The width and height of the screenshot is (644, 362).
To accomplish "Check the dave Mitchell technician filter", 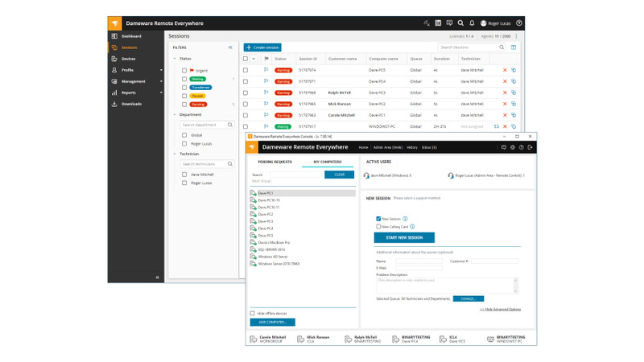I will [184, 175].
